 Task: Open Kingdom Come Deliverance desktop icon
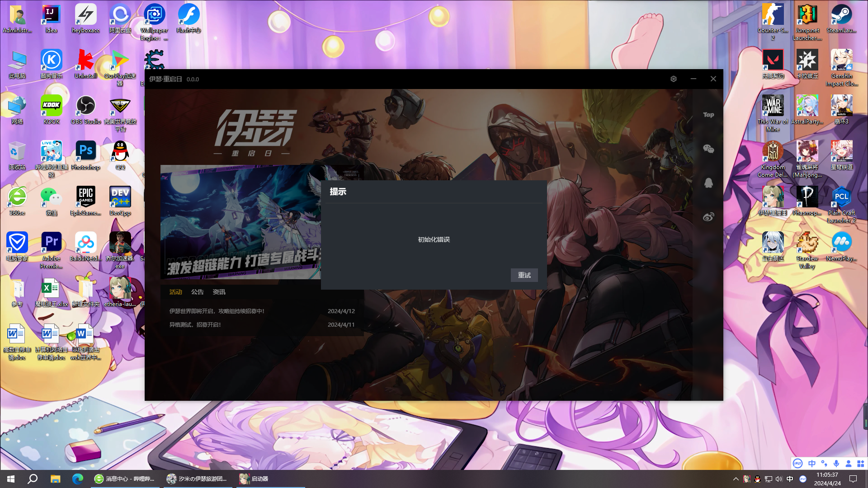[x=773, y=159]
